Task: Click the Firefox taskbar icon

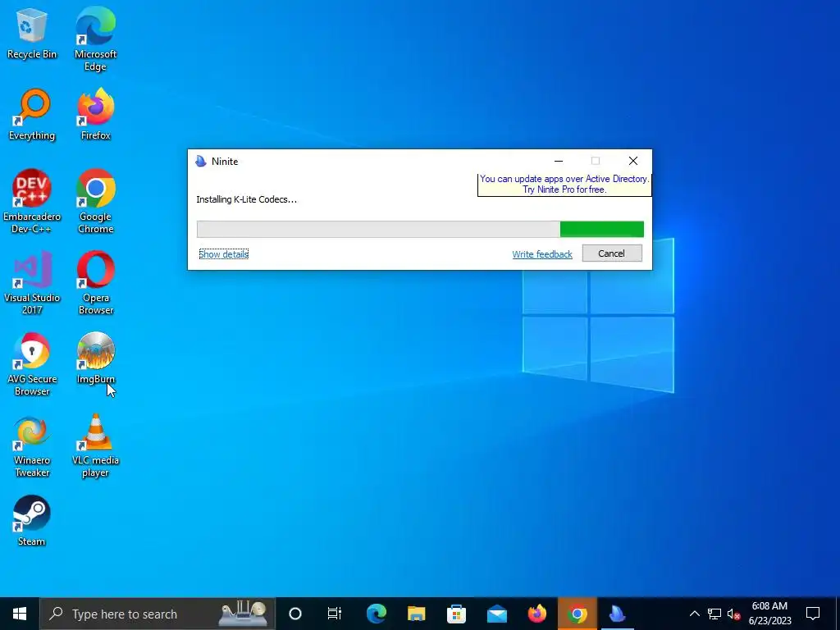Action: click(536, 614)
